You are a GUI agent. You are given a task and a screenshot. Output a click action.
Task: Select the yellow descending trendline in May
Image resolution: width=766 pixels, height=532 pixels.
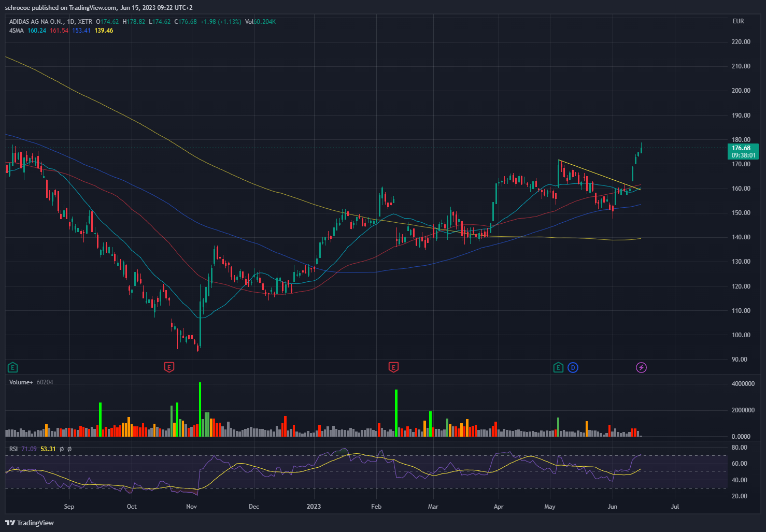coord(600,175)
